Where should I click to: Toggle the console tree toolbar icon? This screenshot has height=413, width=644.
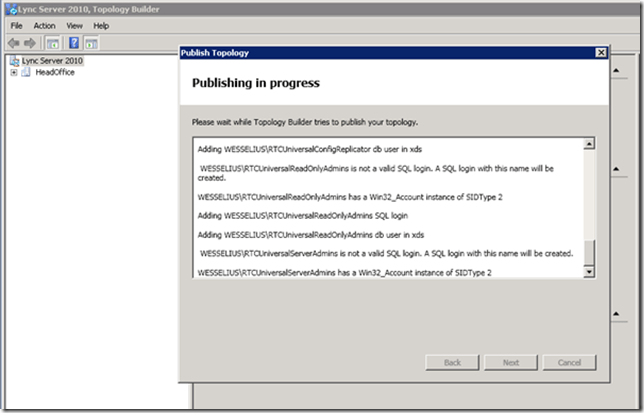[x=52, y=43]
